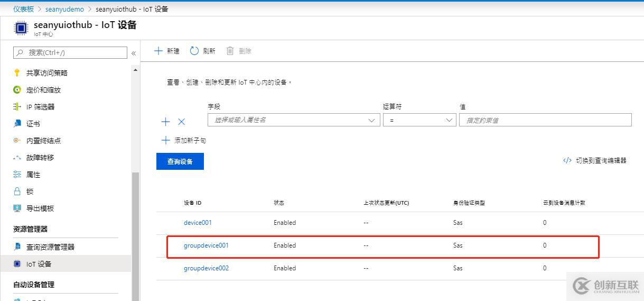Screen dimensions: 644x301
Task: Open the 共享访问策略 key icon
Action: [17, 73]
